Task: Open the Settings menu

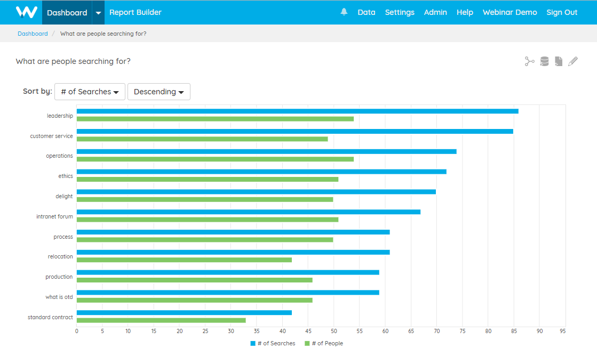Action: click(x=400, y=12)
